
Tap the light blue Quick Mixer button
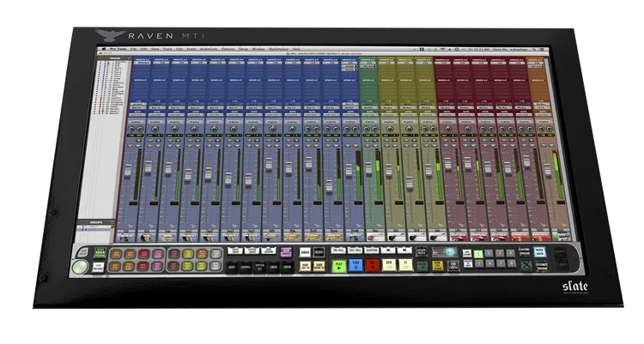pos(540,251)
